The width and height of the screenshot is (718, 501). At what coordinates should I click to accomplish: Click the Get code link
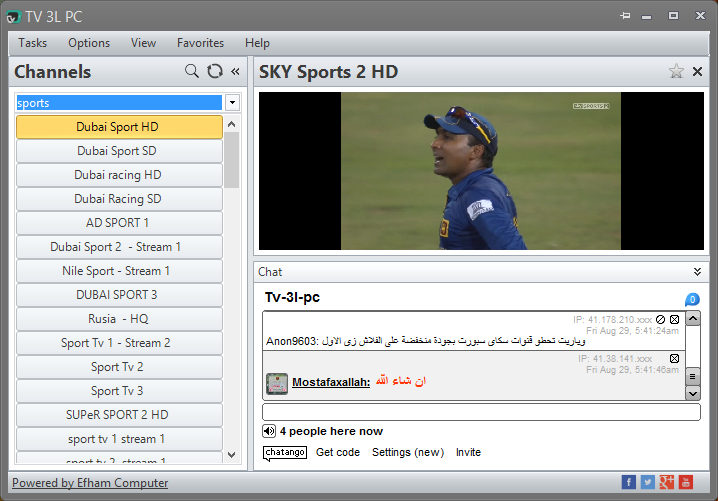click(x=338, y=452)
